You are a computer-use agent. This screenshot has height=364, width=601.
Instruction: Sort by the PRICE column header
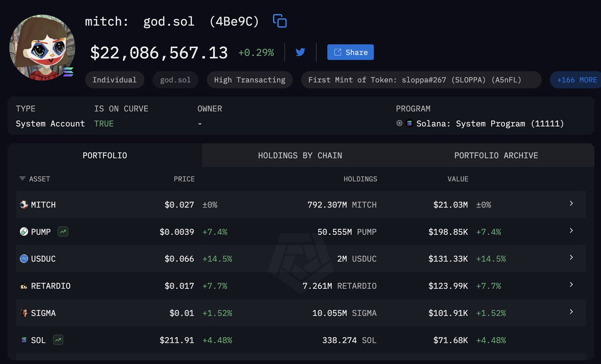[184, 179]
